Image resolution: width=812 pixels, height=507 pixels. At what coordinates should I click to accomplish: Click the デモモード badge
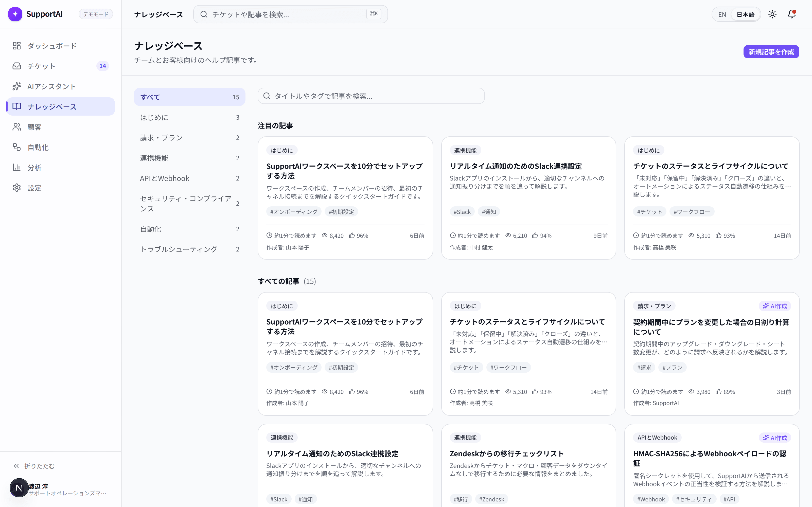point(96,14)
